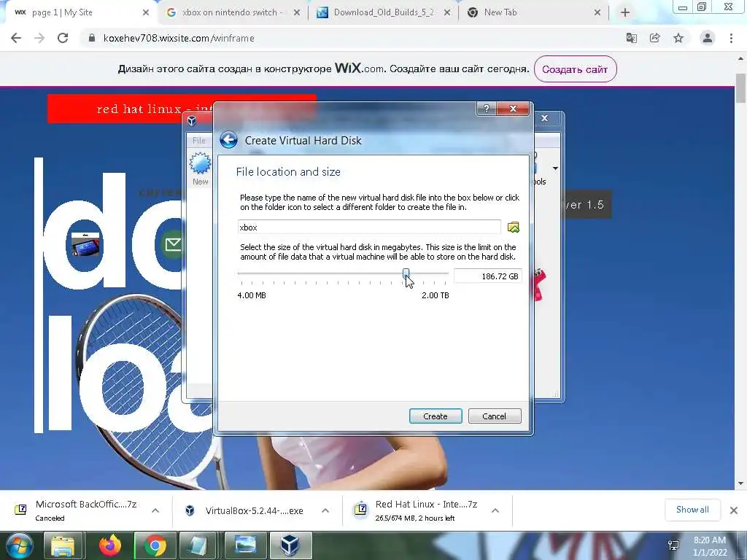Click the VirtualBox icon in the taskbar
Screen dimensions: 747x560
(x=290, y=545)
